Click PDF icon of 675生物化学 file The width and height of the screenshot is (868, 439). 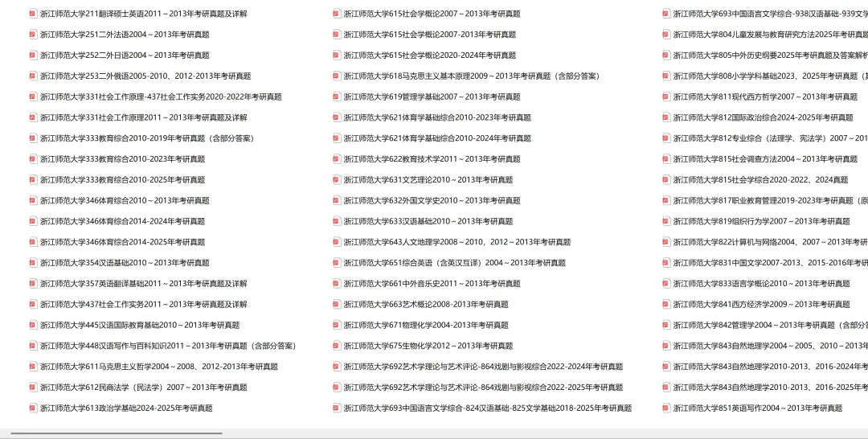coord(337,346)
